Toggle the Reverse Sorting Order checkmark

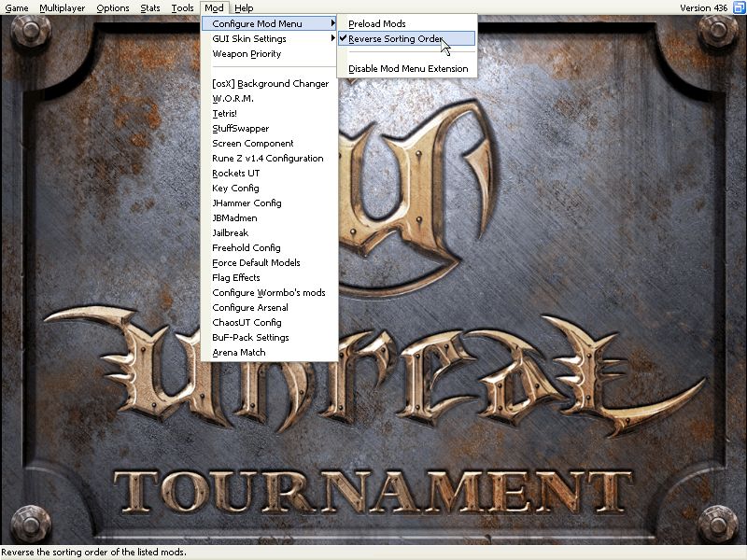coord(394,39)
